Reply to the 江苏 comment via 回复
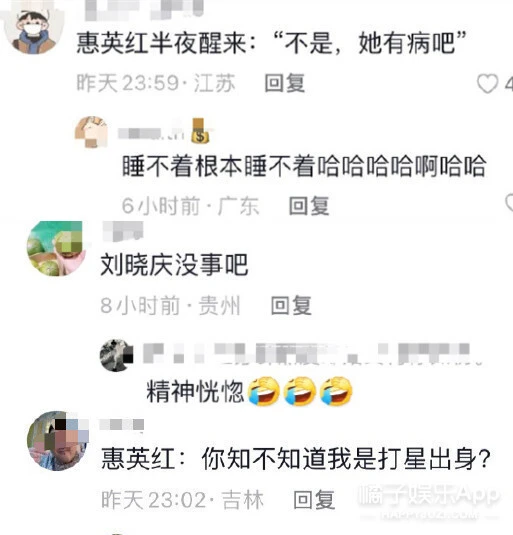Image resolution: width=513 pixels, height=535 pixels. coord(285,83)
